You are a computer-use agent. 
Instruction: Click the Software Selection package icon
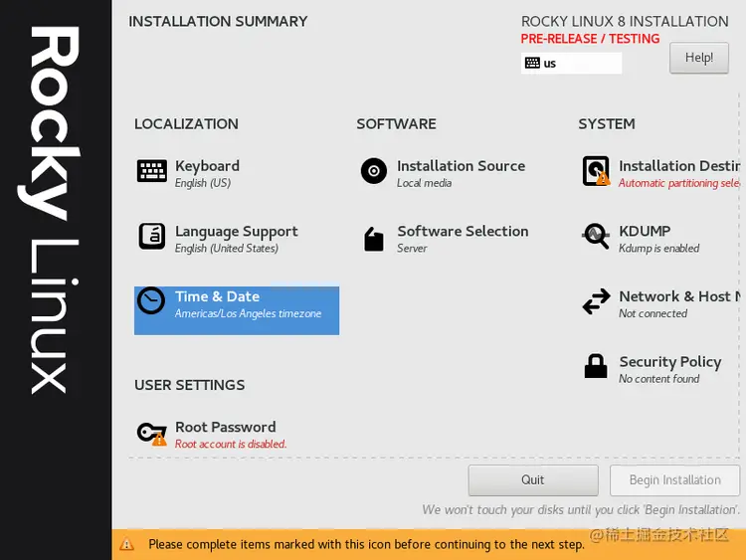374,239
